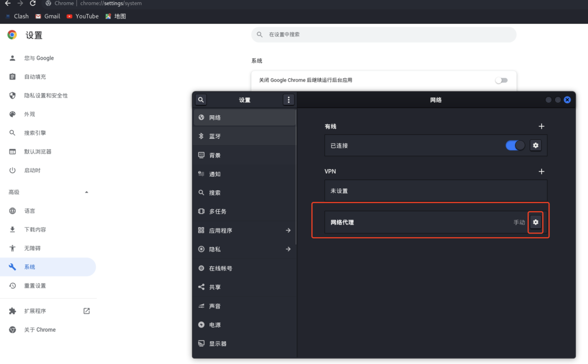Open the Clash bookmark
The height and width of the screenshot is (364, 588).
click(17, 16)
